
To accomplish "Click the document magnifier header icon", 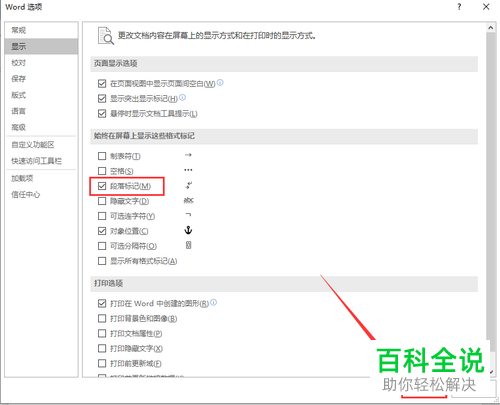I will coord(106,36).
